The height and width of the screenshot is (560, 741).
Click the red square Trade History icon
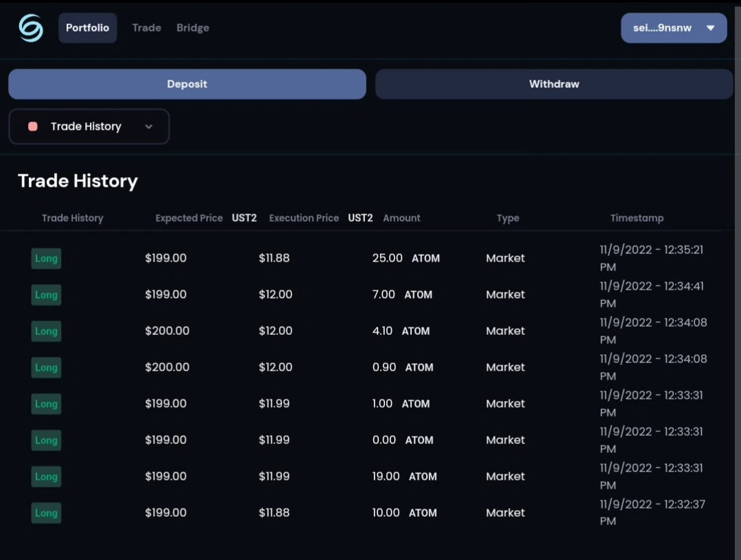click(33, 126)
